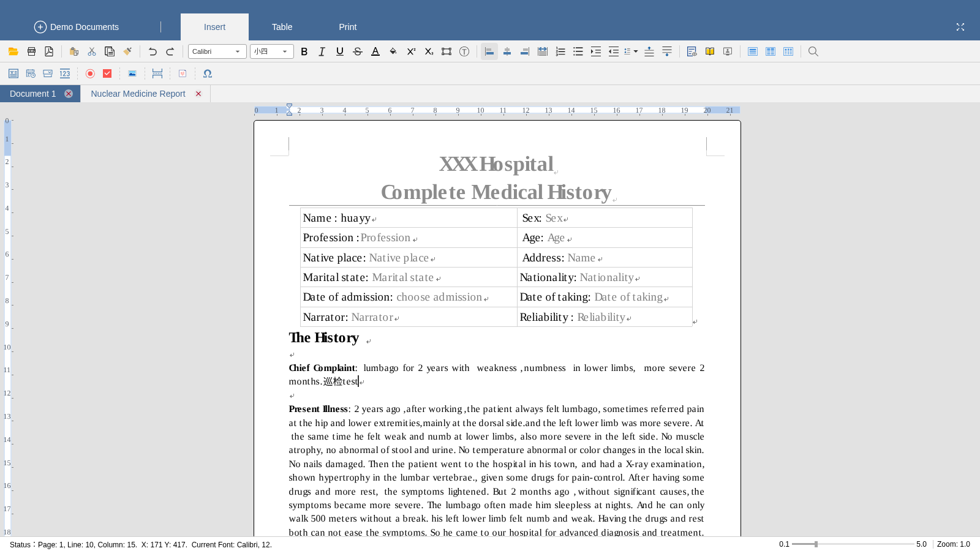
Task: Open document preview view icon
Action: [x=692, y=51]
